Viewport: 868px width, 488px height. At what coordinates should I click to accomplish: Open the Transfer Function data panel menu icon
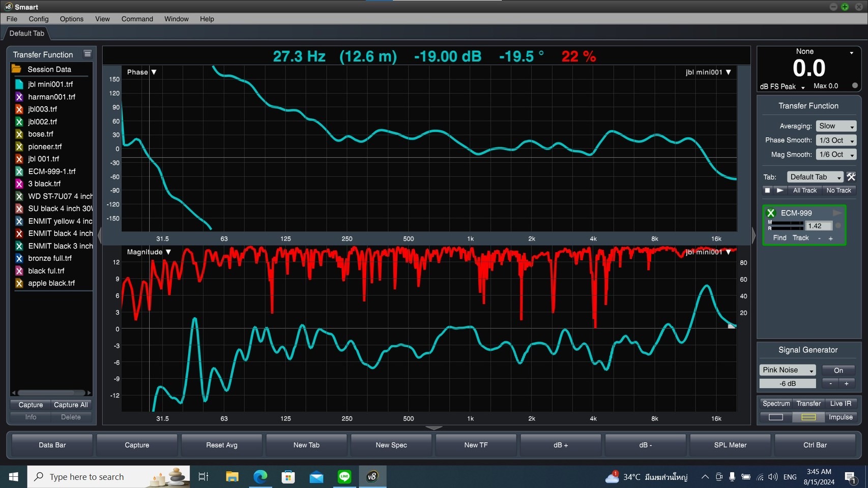tap(88, 54)
